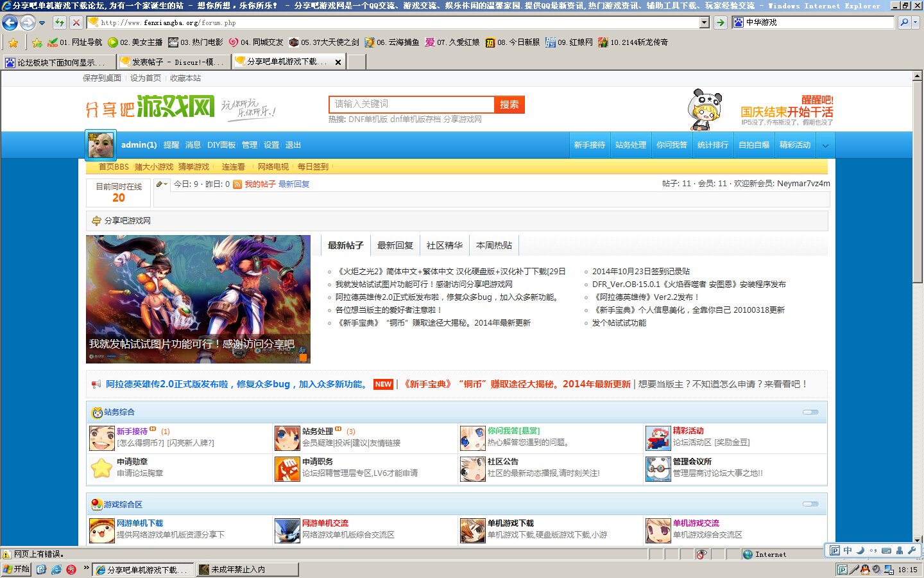Click the 社区公告 forum icon
Screen dimensions: 924x578
[472, 469]
